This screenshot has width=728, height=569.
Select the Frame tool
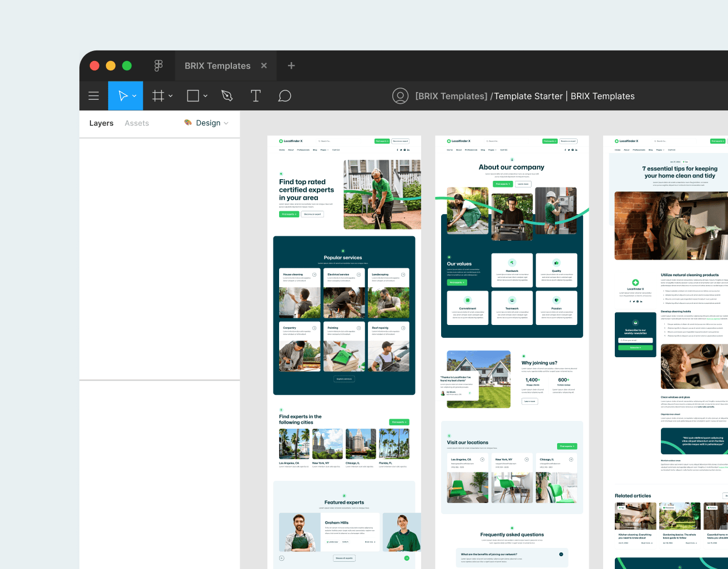(158, 96)
